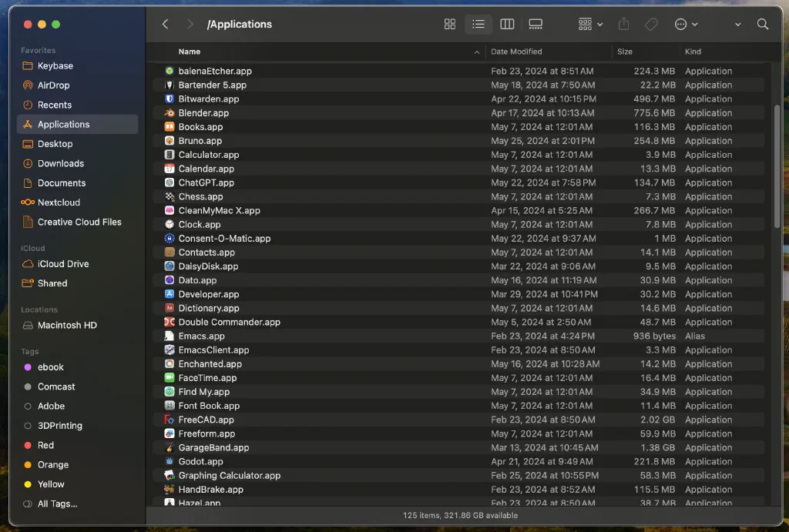The image size is (789, 532).
Task: Click the Edit Tags toolbar icon
Action: [x=651, y=24]
